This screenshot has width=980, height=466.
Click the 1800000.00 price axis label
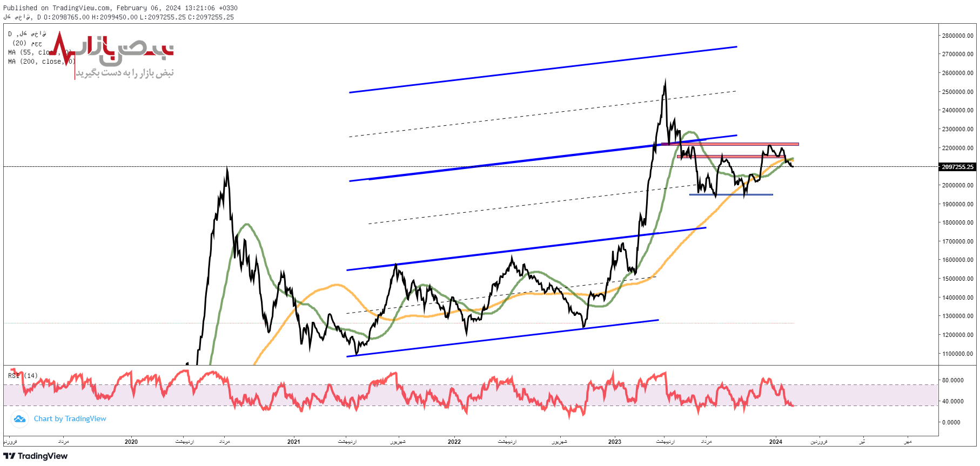coord(957,222)
